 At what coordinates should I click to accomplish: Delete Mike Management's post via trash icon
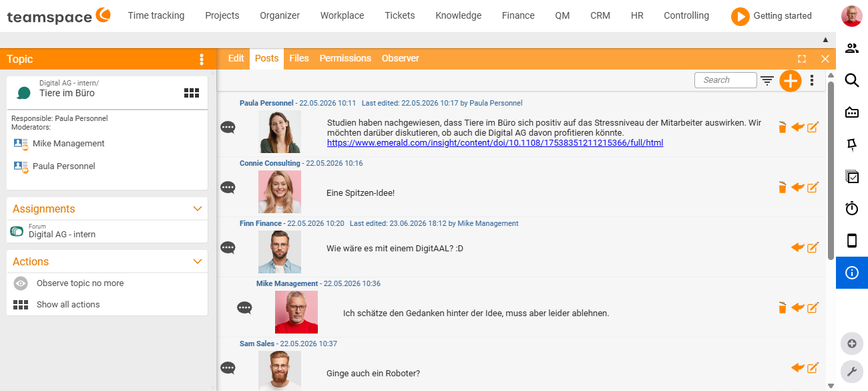pos(783,307)
